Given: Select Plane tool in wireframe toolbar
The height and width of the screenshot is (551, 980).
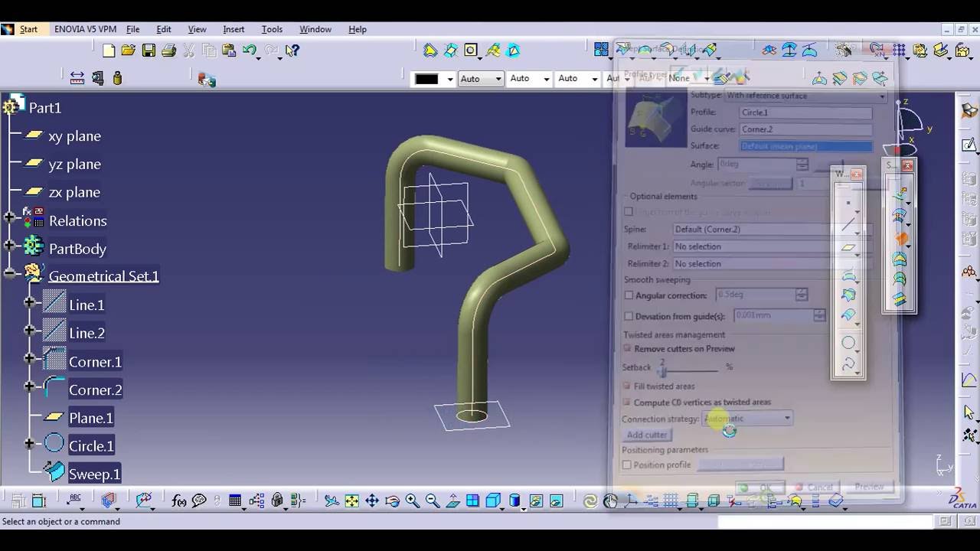Looking at the screenshot, I should pyautogui.click(x=848, y=248).
